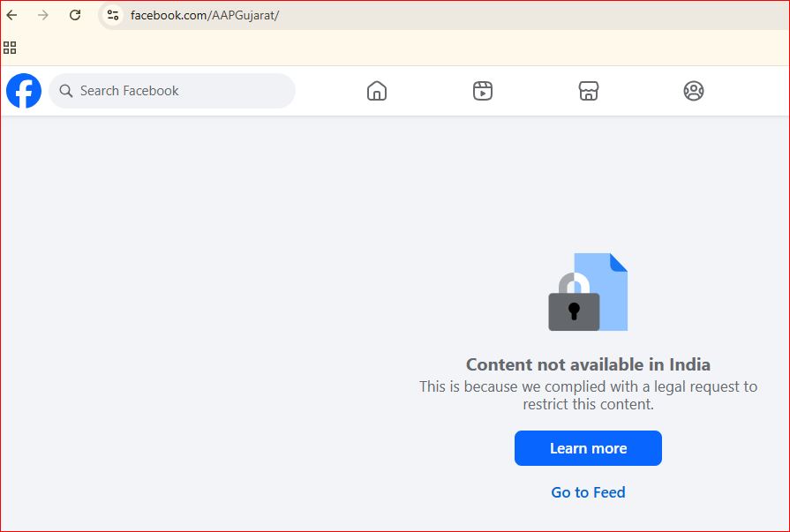Screen dimensions: 790x532
Task: Focus the Search Facebook field
Action: click(x=177, y=91)
